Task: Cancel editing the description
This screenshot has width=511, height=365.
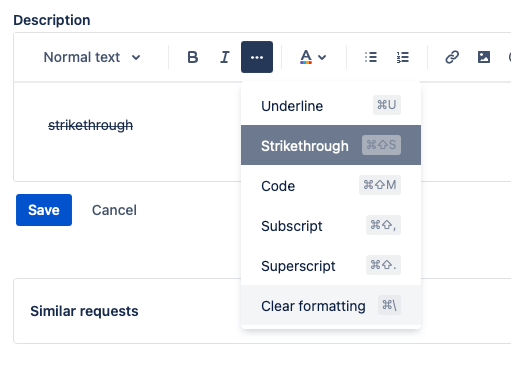Action: click(x=114, y=210)
